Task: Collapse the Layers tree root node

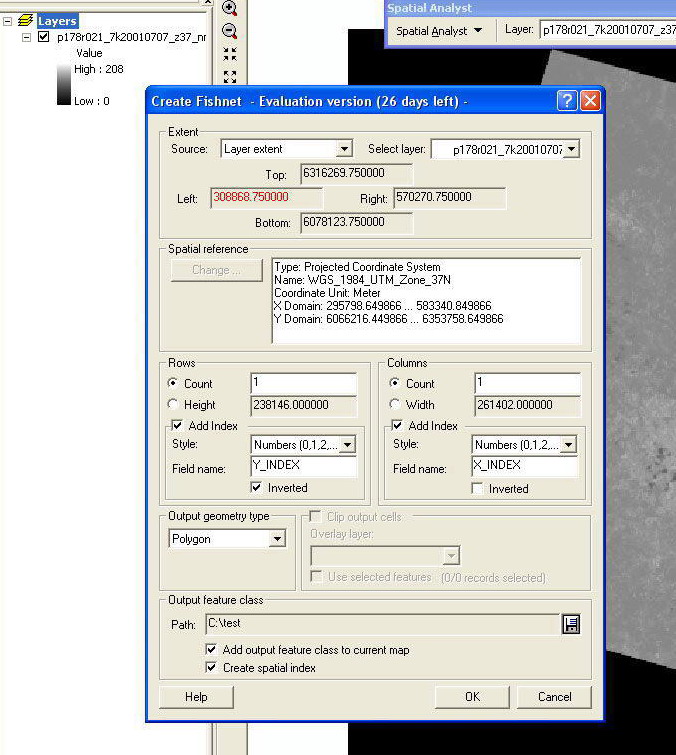Action: (7, 21)
